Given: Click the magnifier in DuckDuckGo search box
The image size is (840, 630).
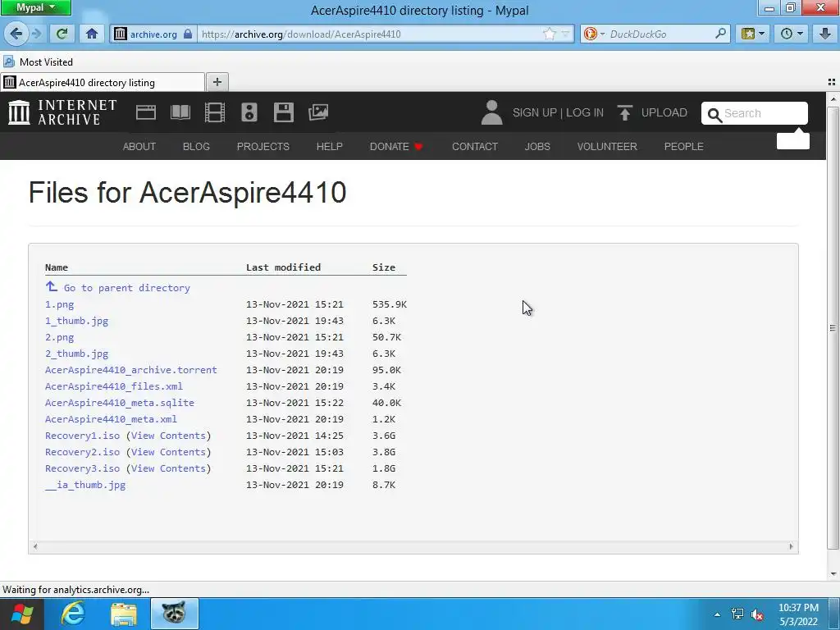Looking at the screenshot, I should 720,34.
